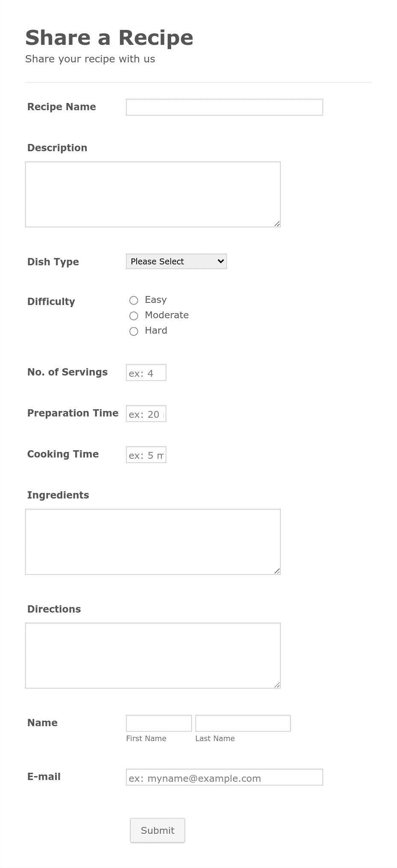Click the Preparation Time field

(x=146, y=413)
